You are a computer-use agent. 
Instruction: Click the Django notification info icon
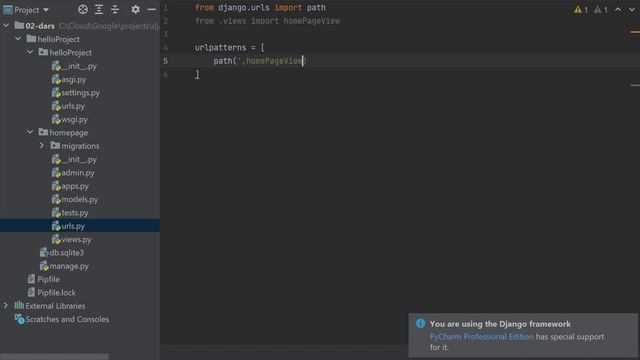click(420, 324)
